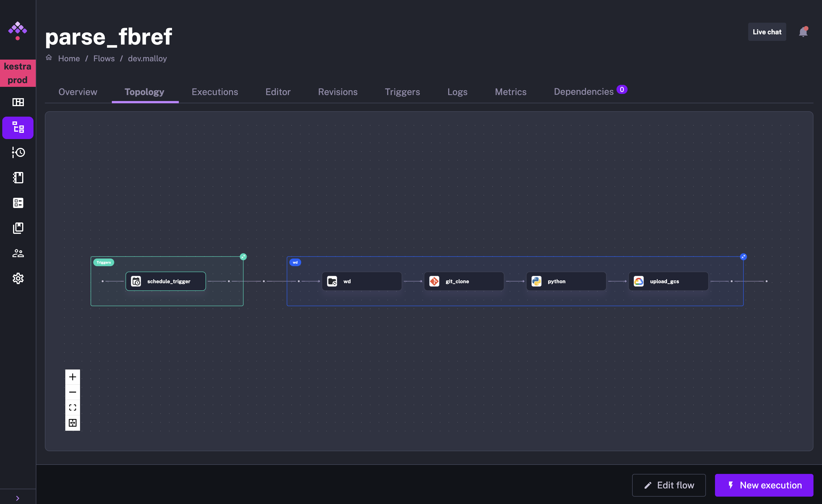The image size is (822, 504).
Task: Open Flows in the sidebar
Action: click(18, 128)
